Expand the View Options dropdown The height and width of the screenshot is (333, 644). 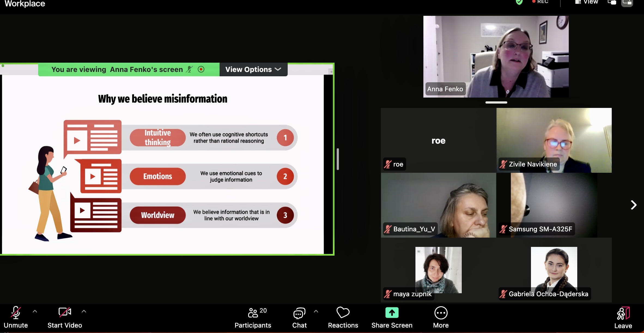tap(253, 69)
